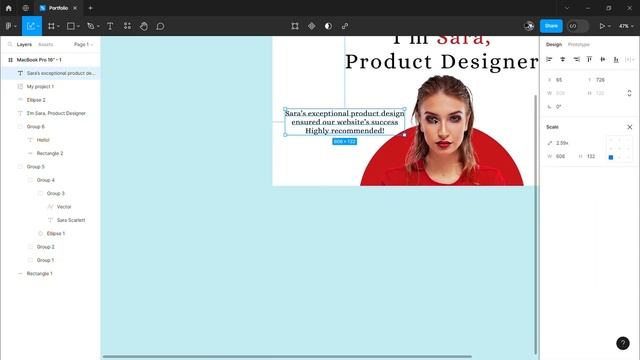Toggle constrain proportions beside W and H
This screenshot has height=360, width=640.
629,93
